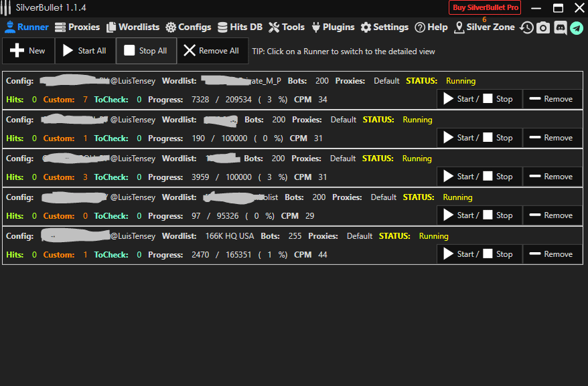Switch to the Proxies tab
The width and height of the screenshot is (588, 386).
coord(77,27)
